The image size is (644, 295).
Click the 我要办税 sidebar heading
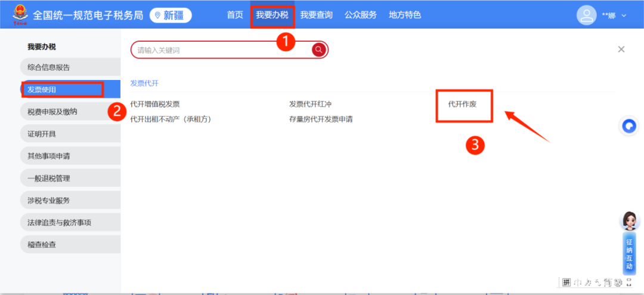pyautogui.click(x=42, y=47)
